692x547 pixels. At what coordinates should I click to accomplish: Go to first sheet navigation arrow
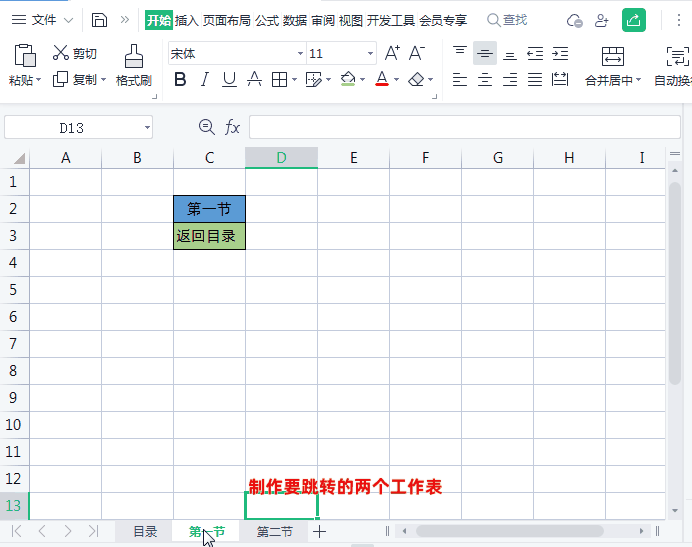pos(17,531)
